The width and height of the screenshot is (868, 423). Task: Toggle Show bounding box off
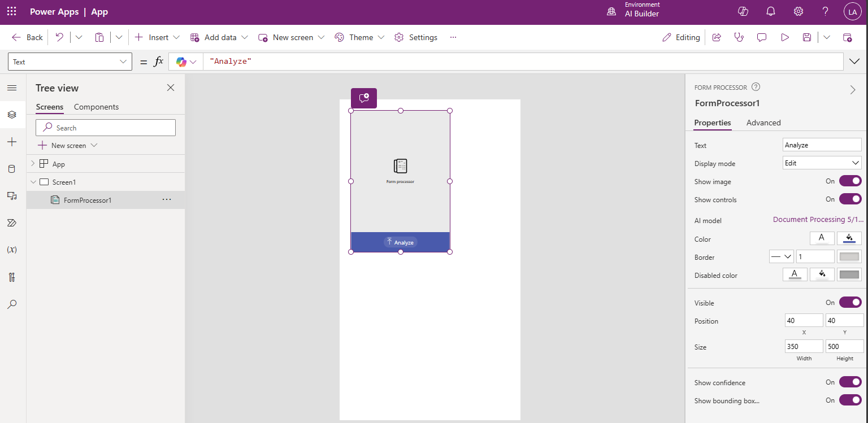click(x=850, y=400)
